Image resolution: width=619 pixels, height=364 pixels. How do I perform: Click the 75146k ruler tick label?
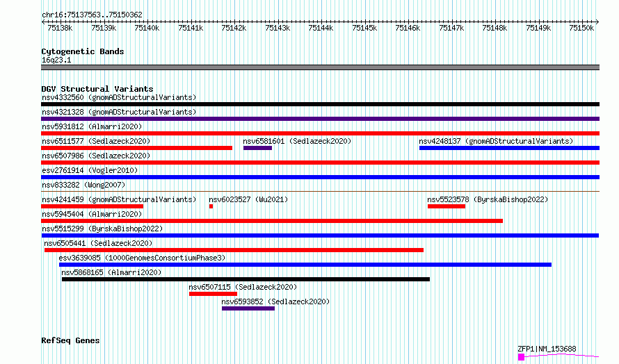tap(408, 28)
